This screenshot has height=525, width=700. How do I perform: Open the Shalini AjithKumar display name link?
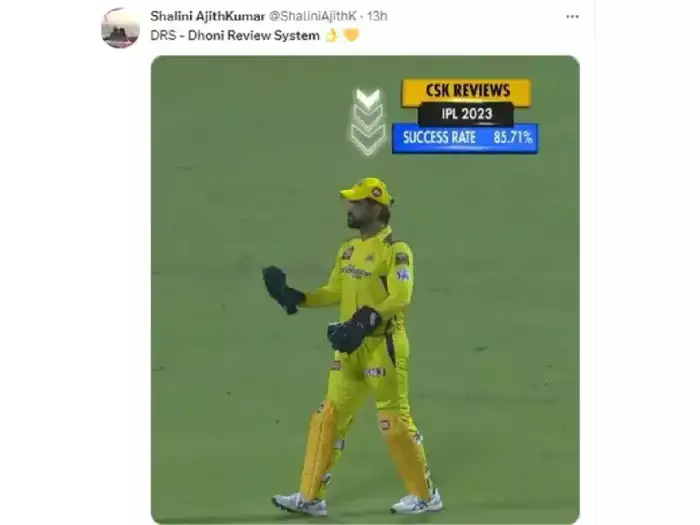208,16
